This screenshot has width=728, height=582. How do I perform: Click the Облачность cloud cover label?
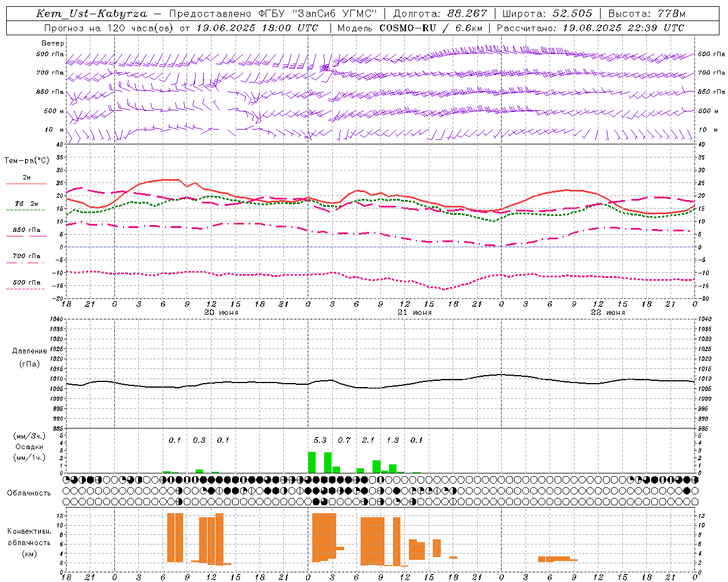(x=29, y=493)
